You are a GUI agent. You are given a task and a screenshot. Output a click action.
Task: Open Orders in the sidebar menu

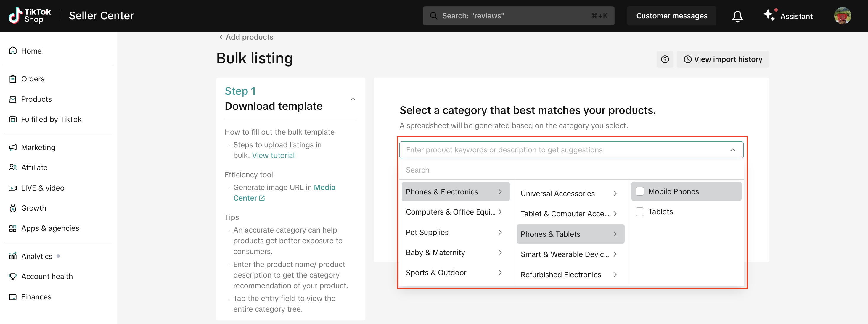pos(33,79)
